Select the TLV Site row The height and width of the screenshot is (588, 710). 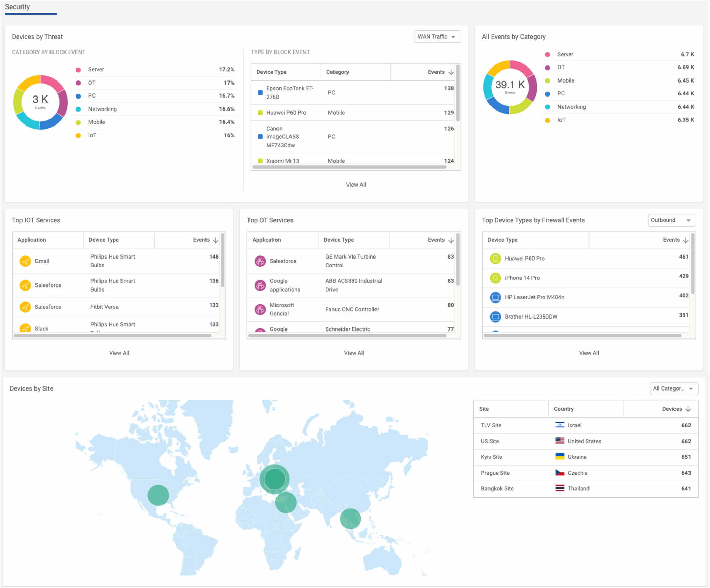tap(586, 425)
